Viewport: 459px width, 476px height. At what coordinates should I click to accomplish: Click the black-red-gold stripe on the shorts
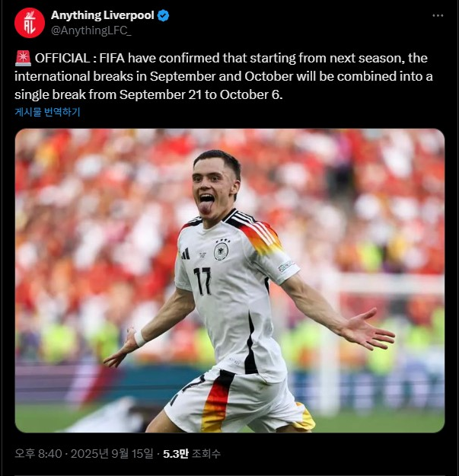(x=218, y=400)
